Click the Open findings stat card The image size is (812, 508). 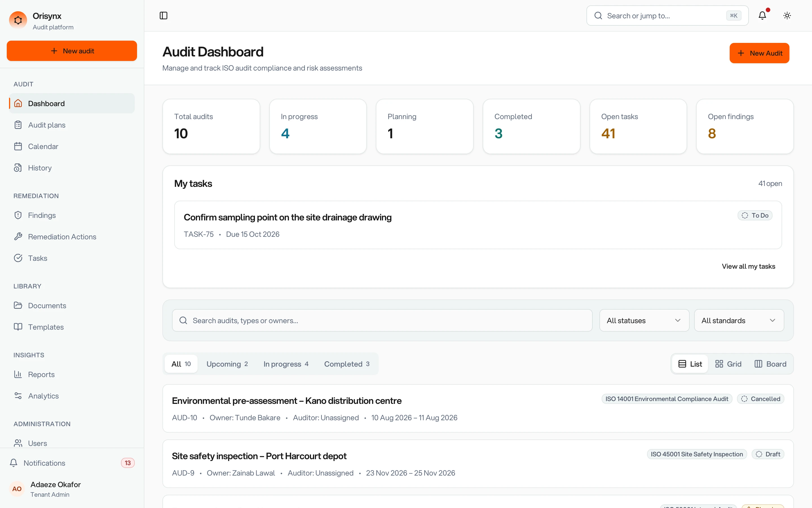(x=745, y=126)
